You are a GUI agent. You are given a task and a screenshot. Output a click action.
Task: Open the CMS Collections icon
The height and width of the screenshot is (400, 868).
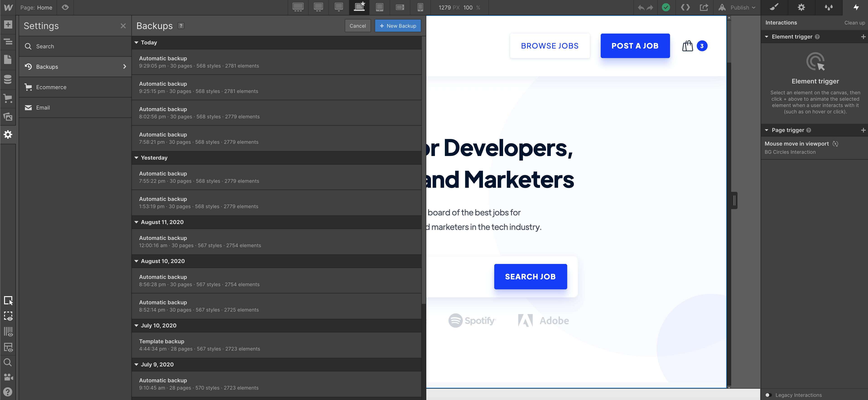tap(8, 79)
